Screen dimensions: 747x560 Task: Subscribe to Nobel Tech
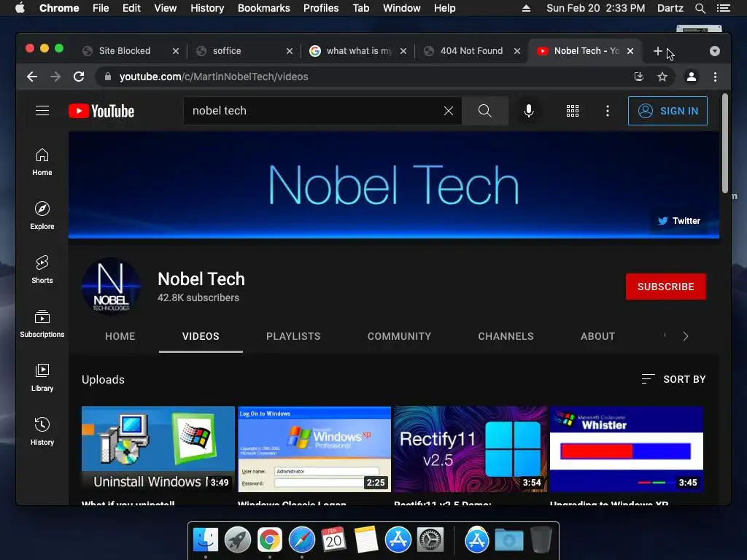coord(665,287)
